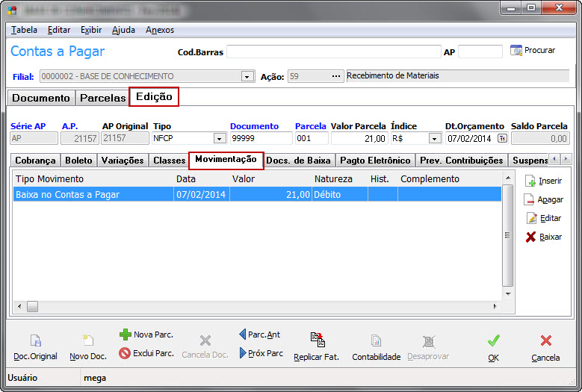Click the Procurar search icon
The image size is (582, 392).
click(x=516, y=51)
